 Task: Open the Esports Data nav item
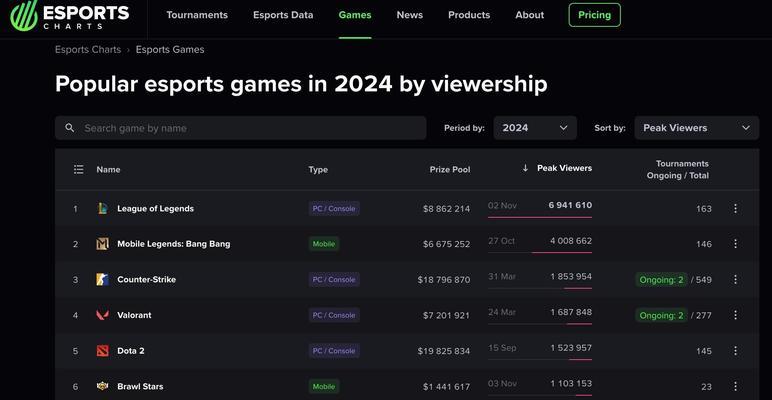(x=283, y=15)
